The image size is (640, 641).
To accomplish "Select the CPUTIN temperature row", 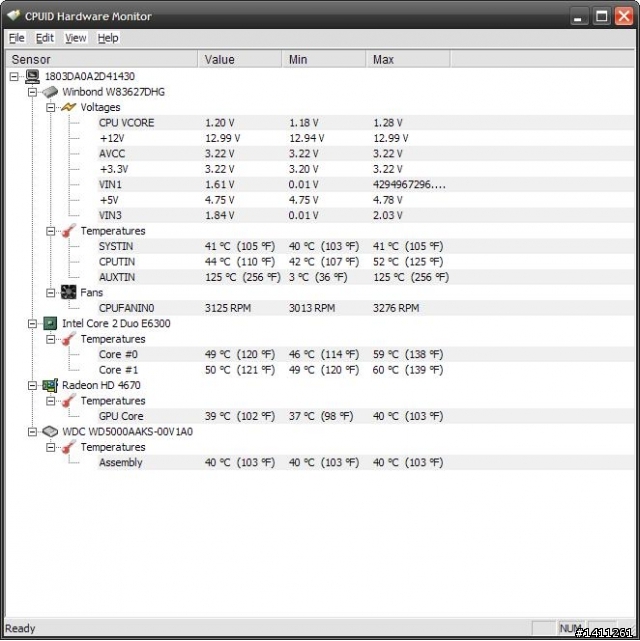I will 365,262.
